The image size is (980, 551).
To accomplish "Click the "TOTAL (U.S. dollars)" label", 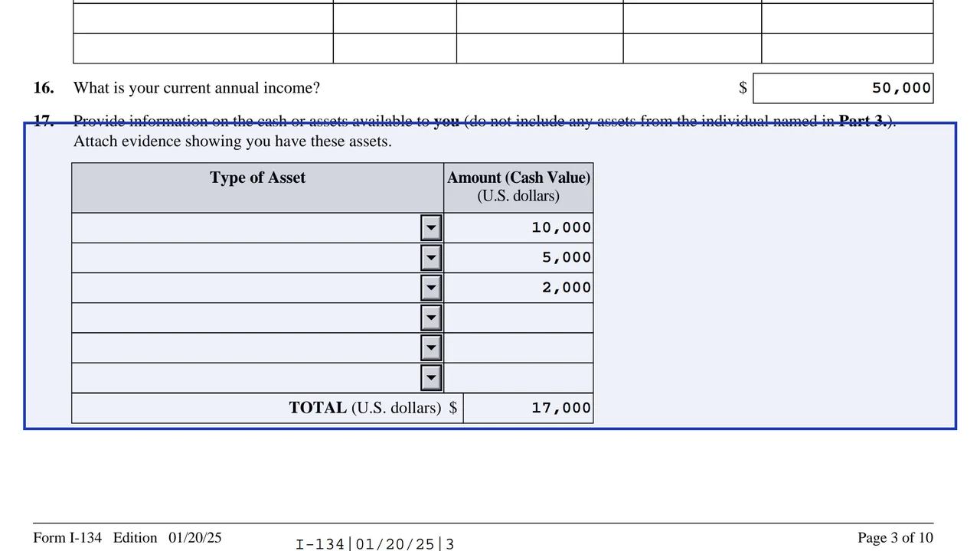I will coord(365,408).
